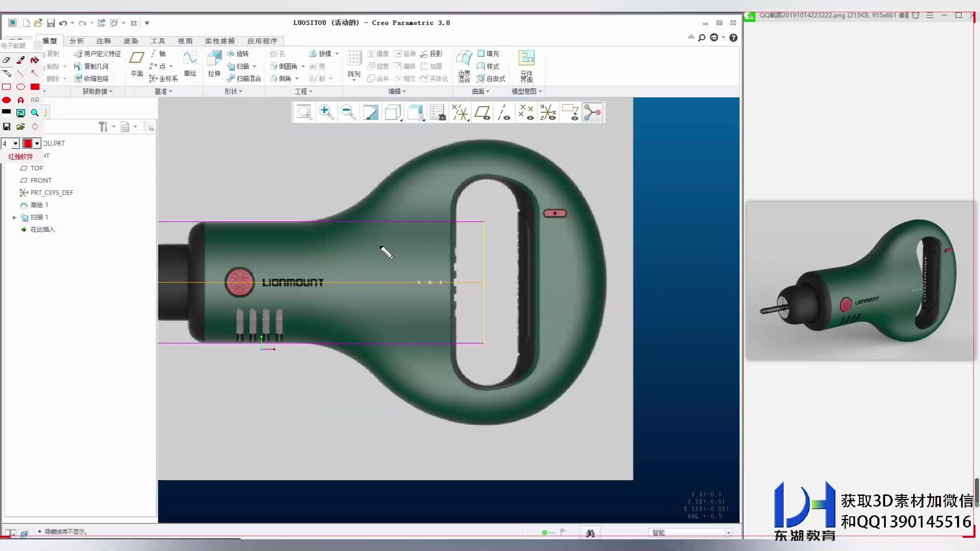Click the 用户定义特征 button

tap(97, 54)
